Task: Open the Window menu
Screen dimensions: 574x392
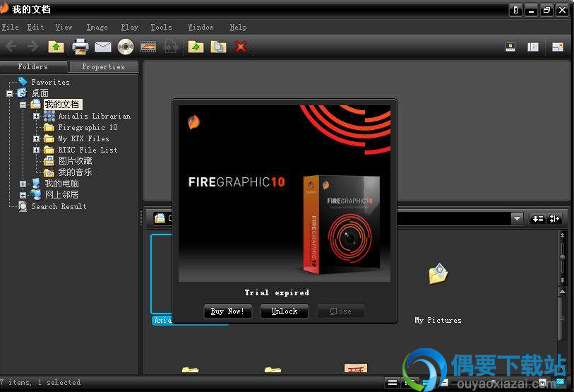Action: pos(201,27)
